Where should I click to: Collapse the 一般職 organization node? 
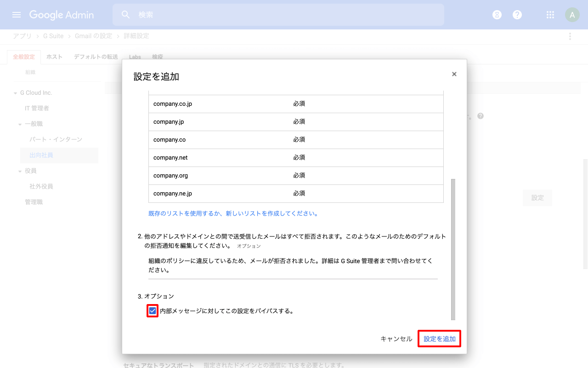20,124
